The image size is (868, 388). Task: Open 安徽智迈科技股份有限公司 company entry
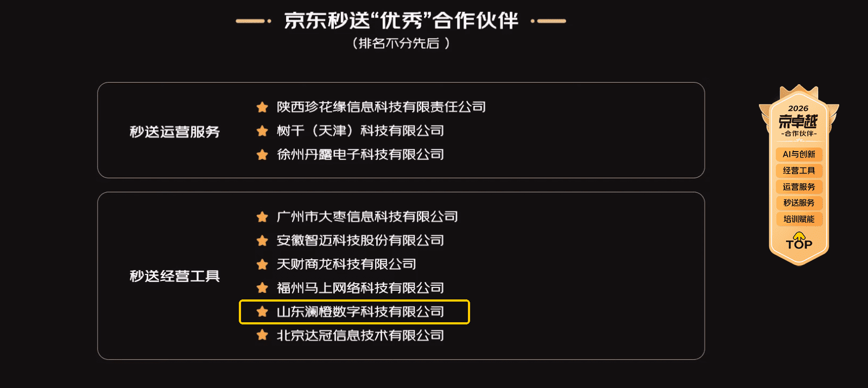point(360,241)
